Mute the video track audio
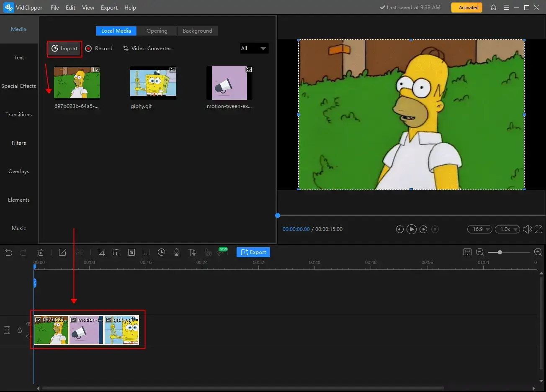 pos(28,336)
